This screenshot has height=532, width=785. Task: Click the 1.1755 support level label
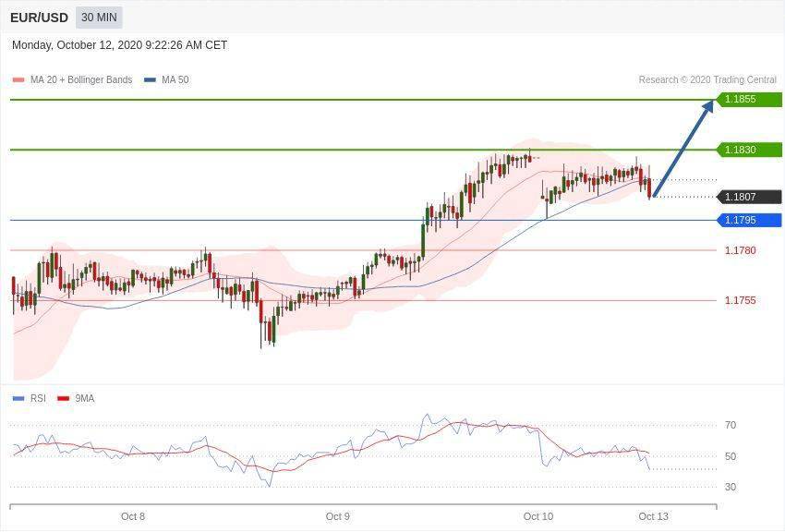[741, 300]
